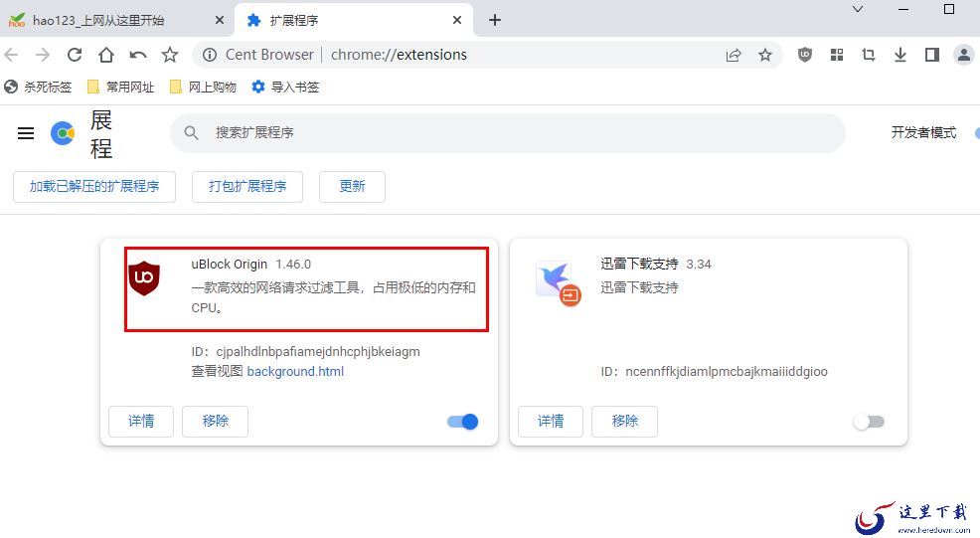Open the 杀死标签 bookmark
Viewport: 980px width, 538px height.
(38, 87)
